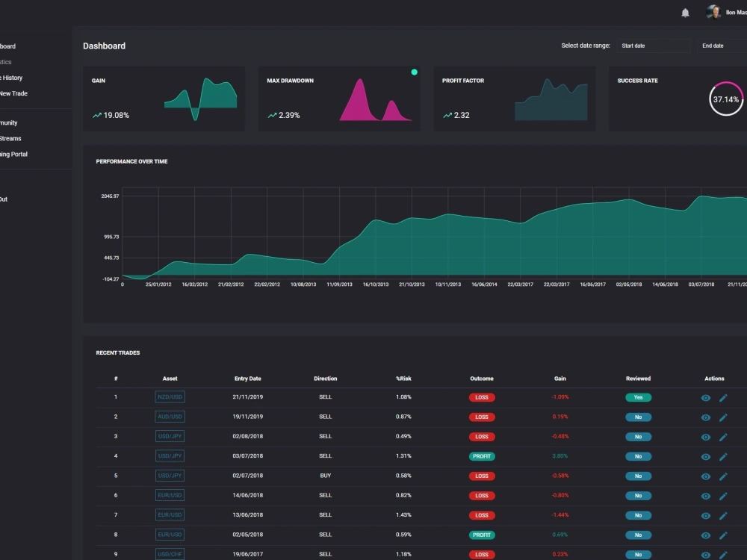Click EUR/USD asset tag in row 7

pyautogui.click(x=170, y=514)
